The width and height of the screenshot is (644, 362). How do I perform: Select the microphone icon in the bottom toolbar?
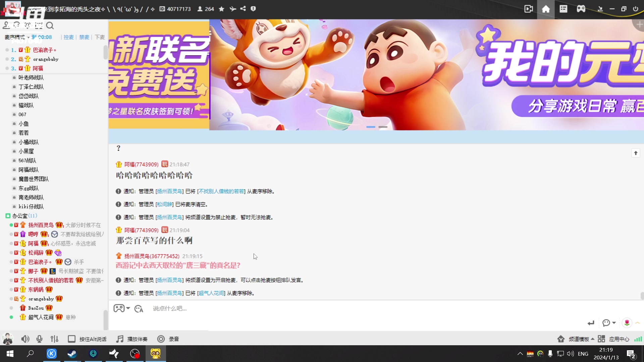[x=39, y=339]
